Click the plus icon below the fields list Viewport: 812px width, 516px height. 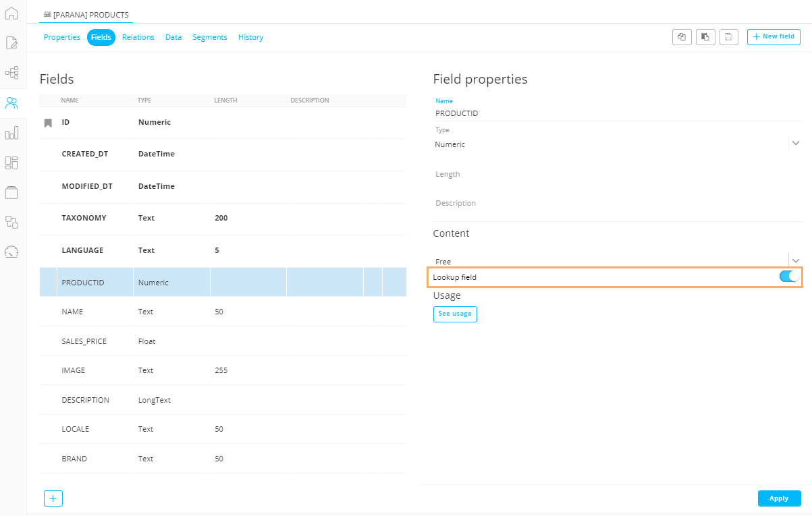point(53,498)
